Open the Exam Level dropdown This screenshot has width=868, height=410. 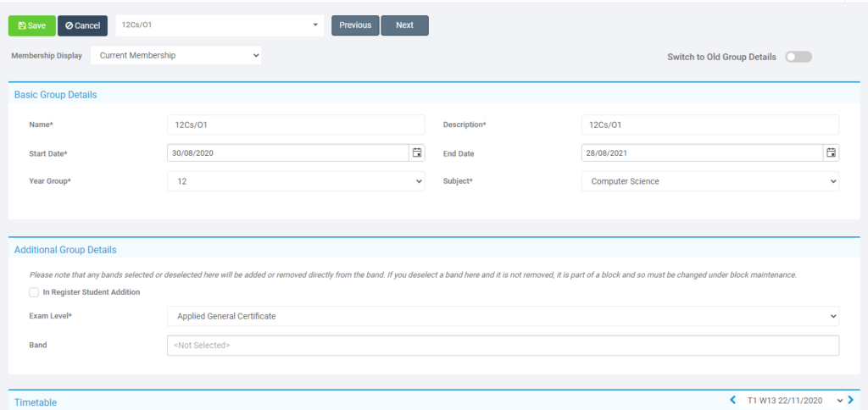coord(504,317)
